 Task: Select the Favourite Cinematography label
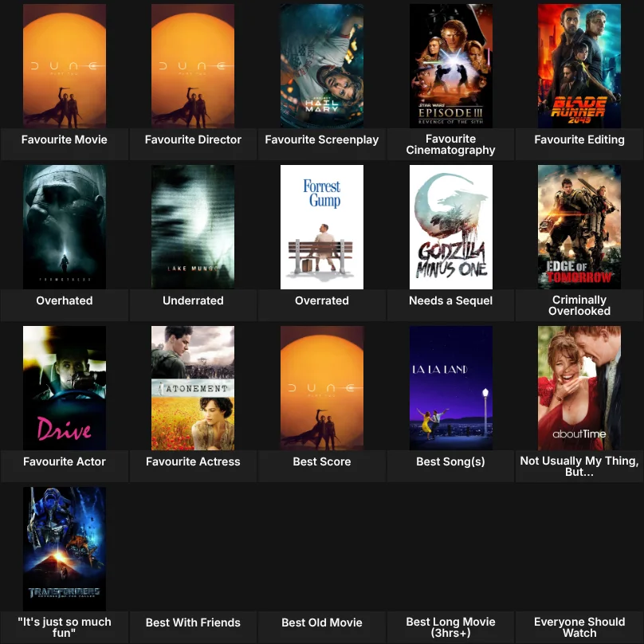click(451, 144)
